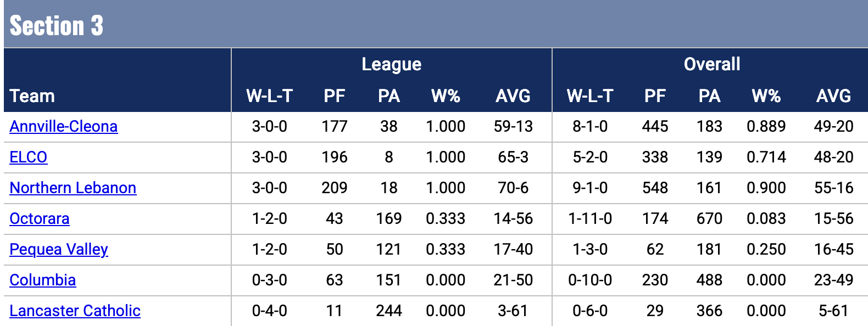Viewport: 868px width, 326px height.
Task: Open the Annville-Cleona team link
Action: (63, 127)
